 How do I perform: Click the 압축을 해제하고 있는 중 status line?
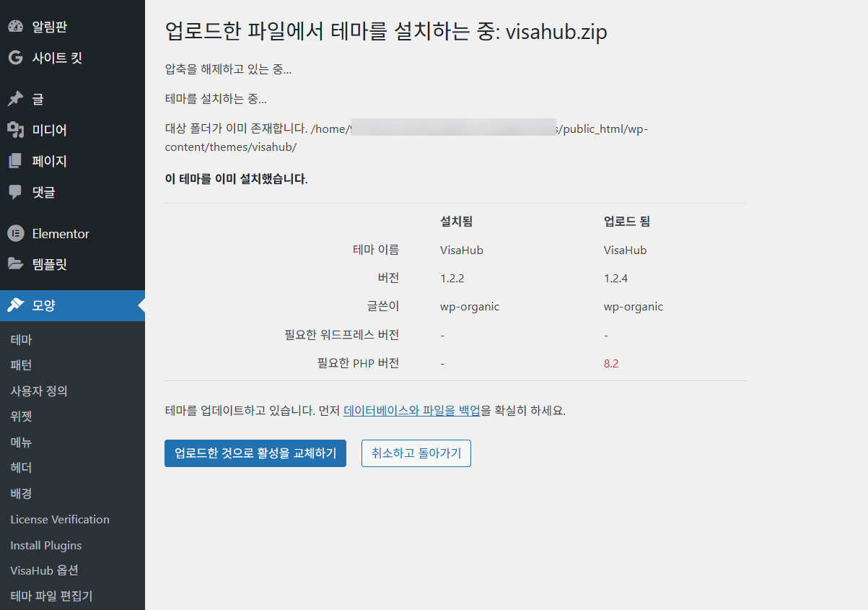click(228, 70)
